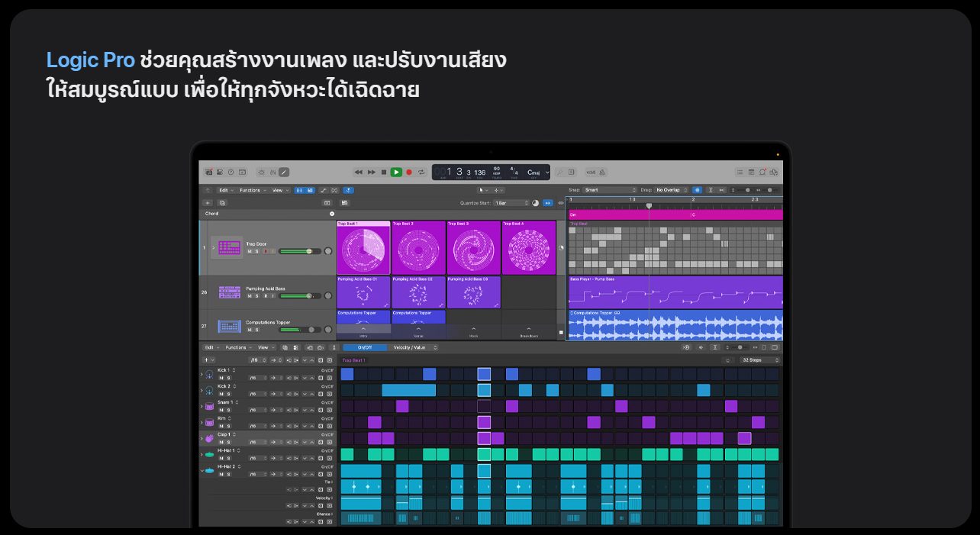Open the Inspector icon in control bar
This screenshot has height=535, width=980.
[220, 172]
